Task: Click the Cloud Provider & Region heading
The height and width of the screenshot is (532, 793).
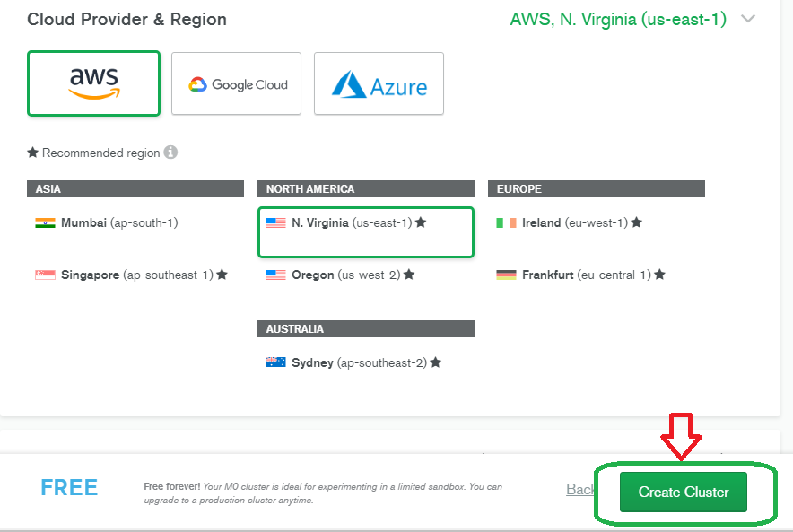Action: (x=126, y=20)
